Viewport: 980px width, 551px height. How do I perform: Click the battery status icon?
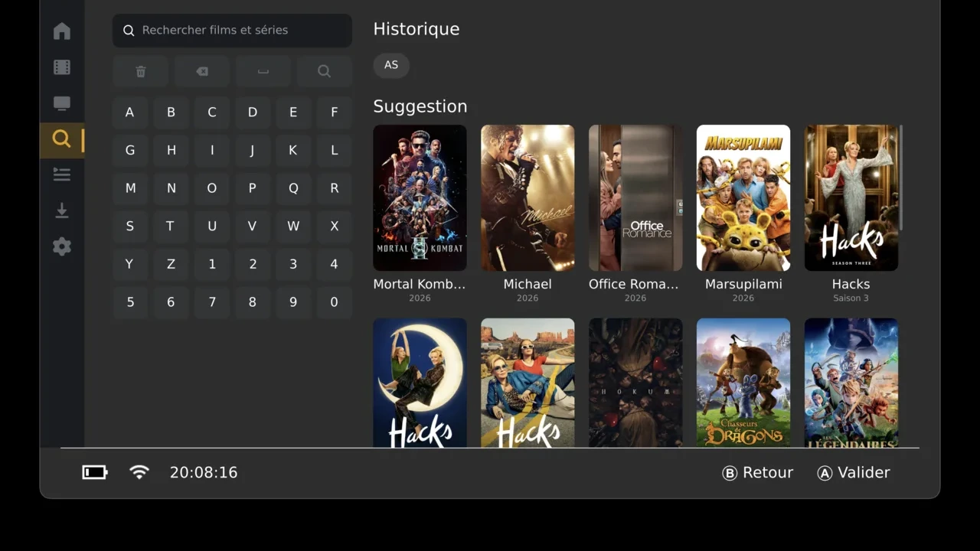pos(95,472)
